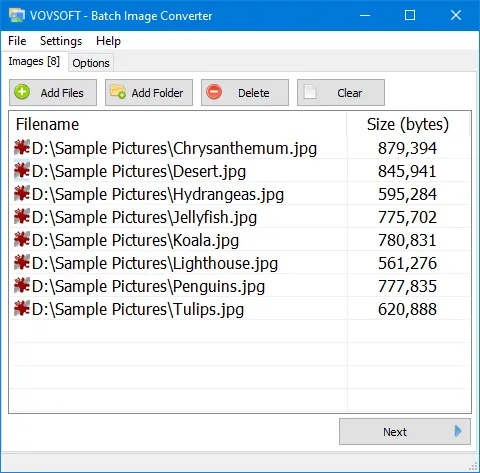Screen dimensions: 480x473
Task: Open the File menu
Action: pyautogui.click(x=17, y=41)
